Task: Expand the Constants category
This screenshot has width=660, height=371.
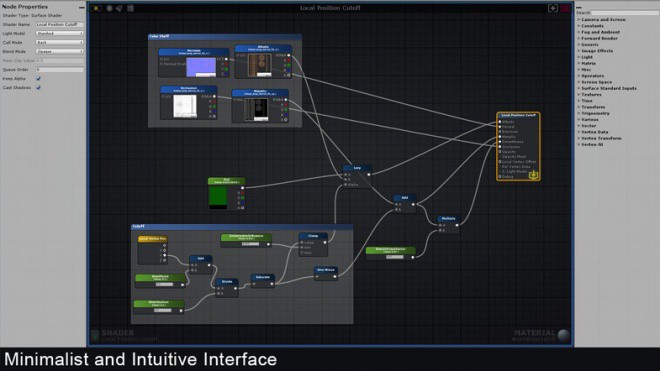Action: tap(591, 26)
